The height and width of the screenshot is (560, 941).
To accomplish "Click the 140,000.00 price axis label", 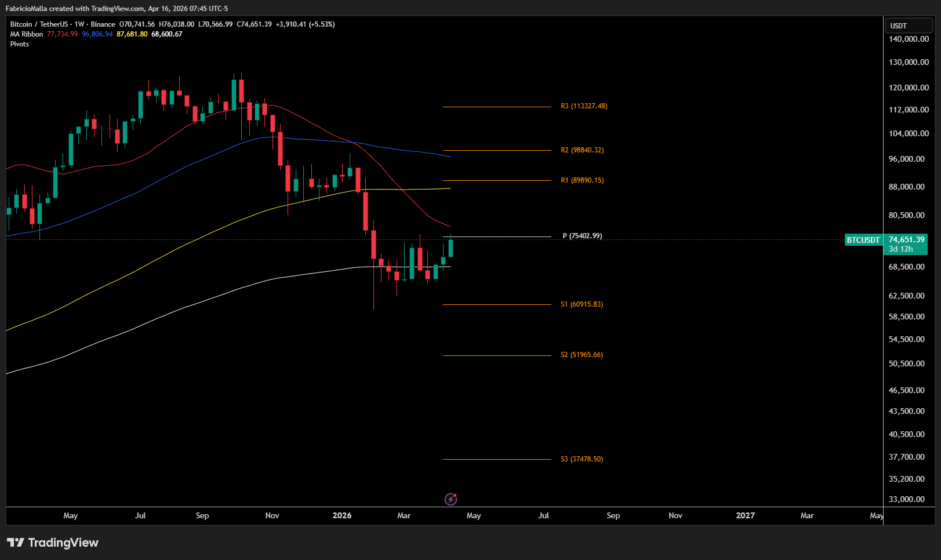I will (x=909, y=39).
